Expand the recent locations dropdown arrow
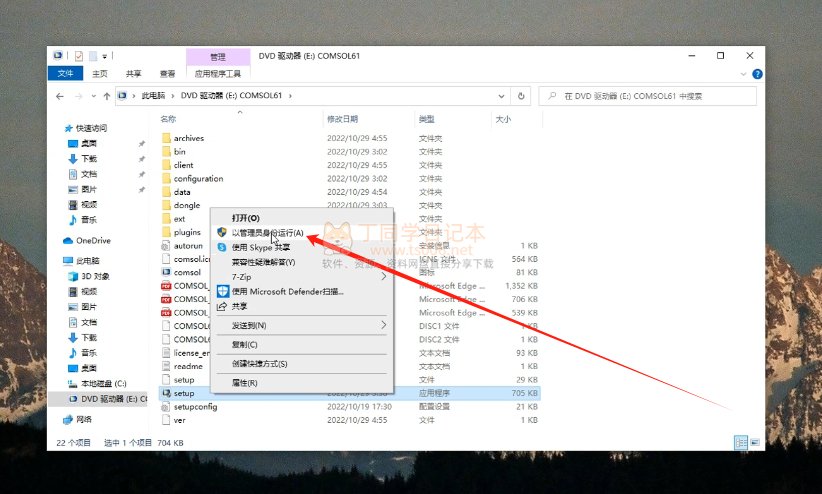The width and height of the screenshot is (822, 494). (x=93, y=96)
